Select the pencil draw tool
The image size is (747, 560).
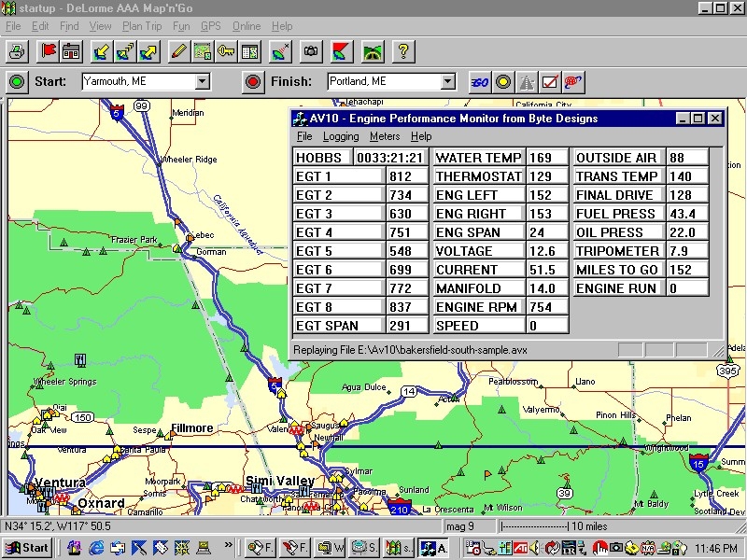[179, 51]
